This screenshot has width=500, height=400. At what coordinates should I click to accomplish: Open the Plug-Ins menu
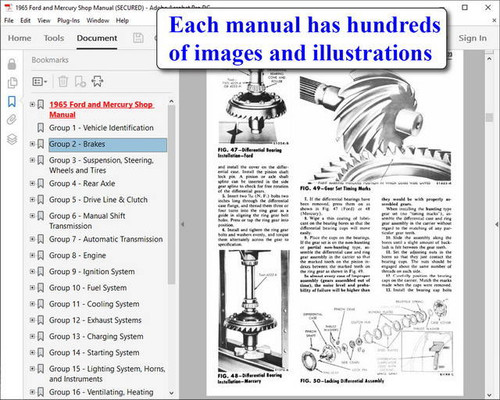tap(68, 21)
